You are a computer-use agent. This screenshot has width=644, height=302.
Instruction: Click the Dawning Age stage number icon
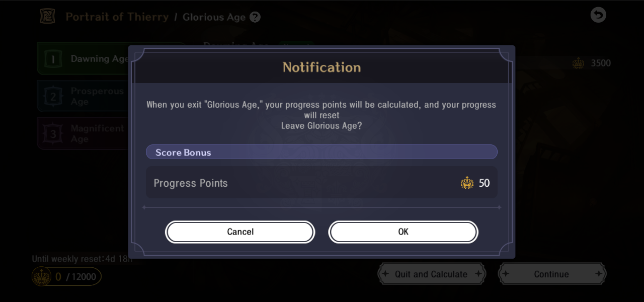point(53,59)
